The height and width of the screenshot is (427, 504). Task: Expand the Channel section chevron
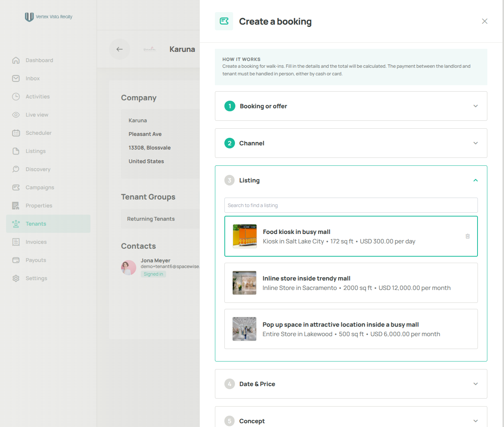point(476,143)
